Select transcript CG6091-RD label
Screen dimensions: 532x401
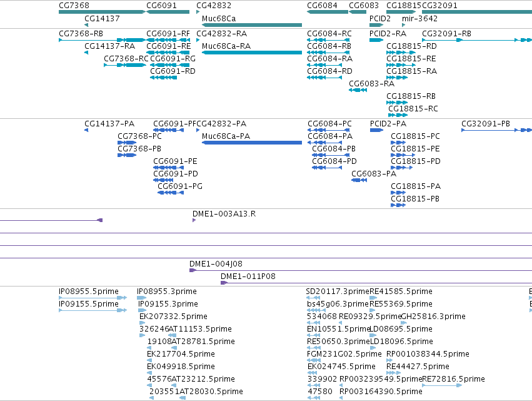tap(173, 71)
